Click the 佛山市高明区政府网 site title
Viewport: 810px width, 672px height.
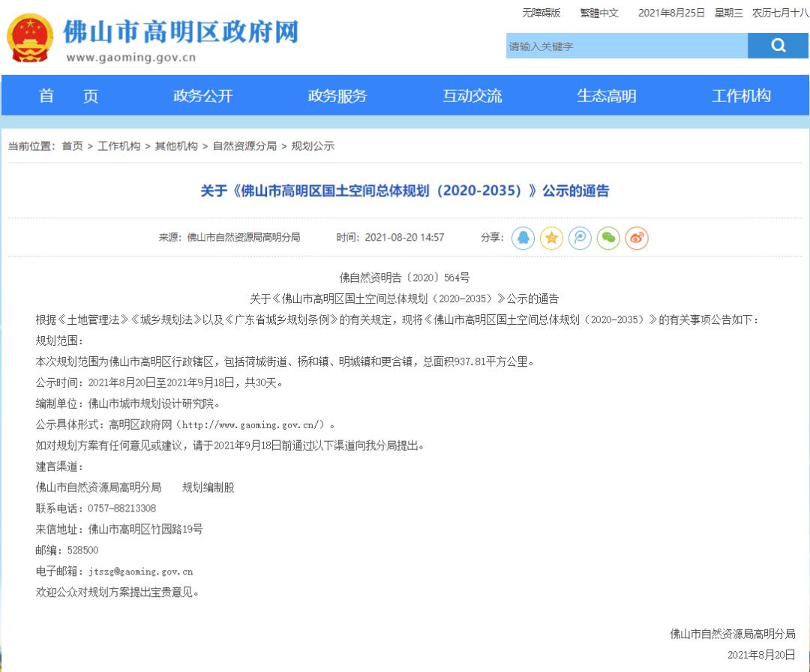click(181, 32)
